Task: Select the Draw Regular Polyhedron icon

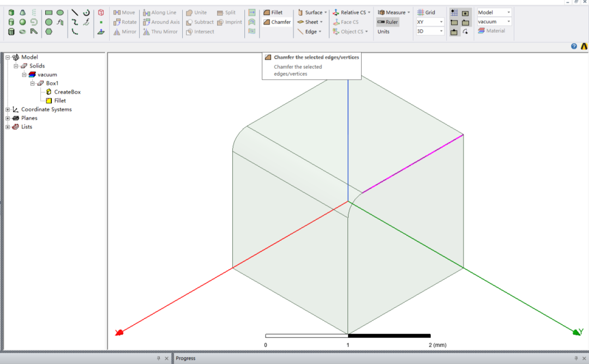Action: [11, 32]
